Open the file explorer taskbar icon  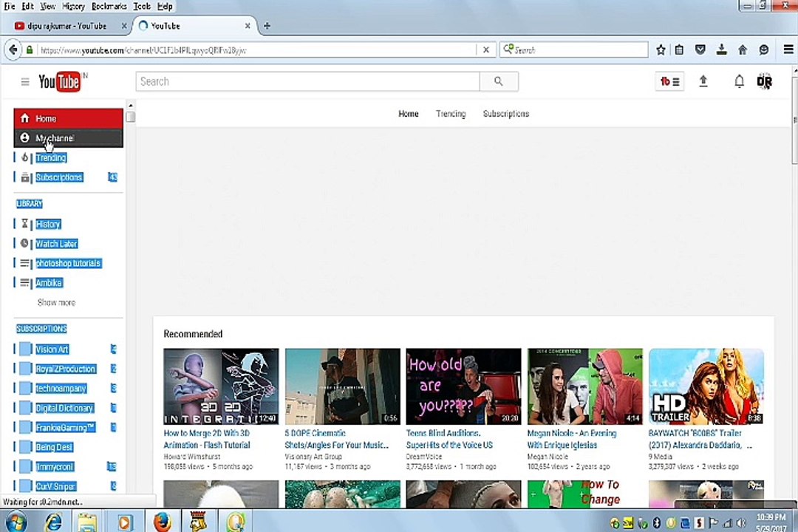[x=87, y=522]
